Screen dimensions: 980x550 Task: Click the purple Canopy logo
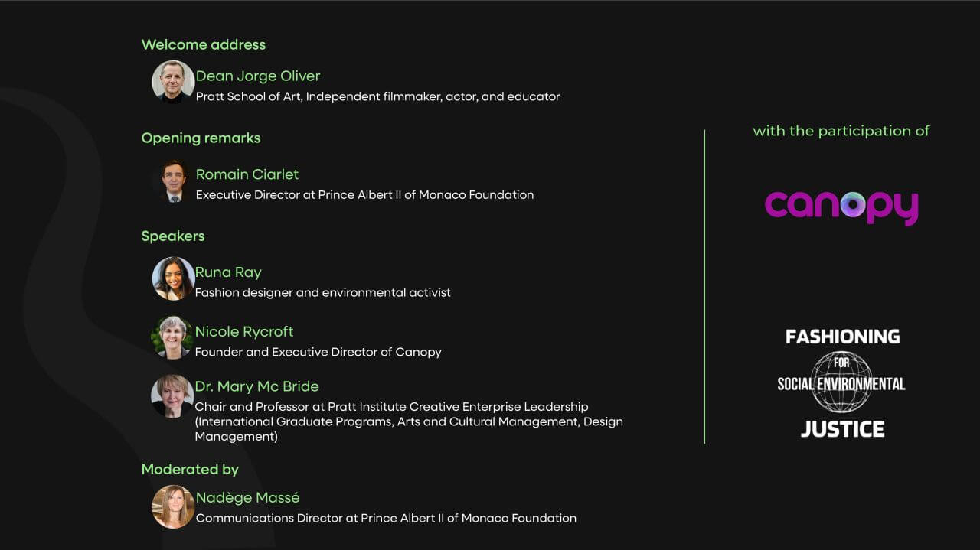[841, 207]
